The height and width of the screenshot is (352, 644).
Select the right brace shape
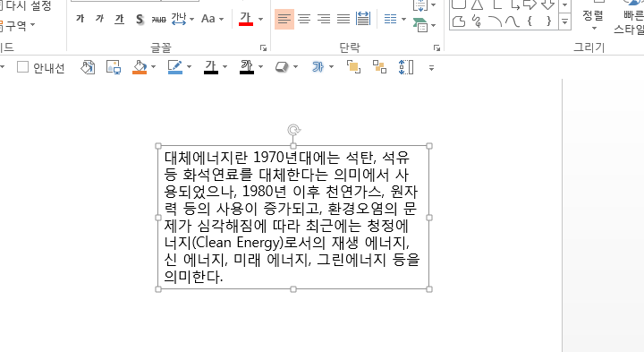click(548, 21)
